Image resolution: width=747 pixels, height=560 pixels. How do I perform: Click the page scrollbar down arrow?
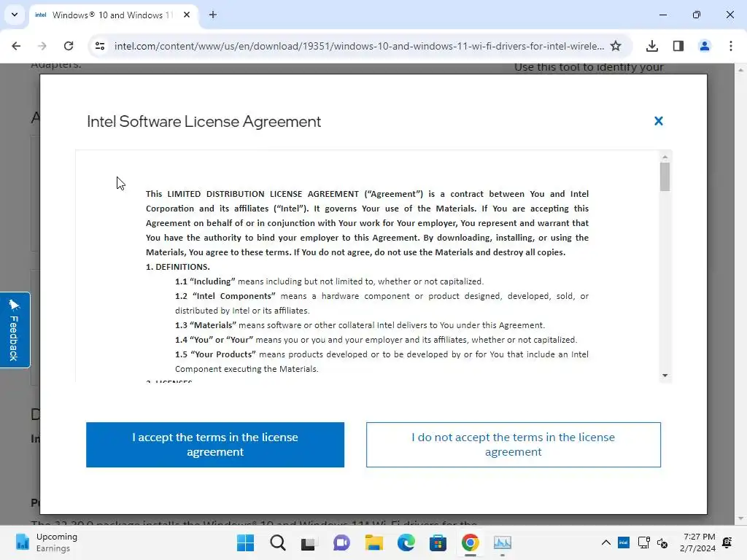coord(741,518)
